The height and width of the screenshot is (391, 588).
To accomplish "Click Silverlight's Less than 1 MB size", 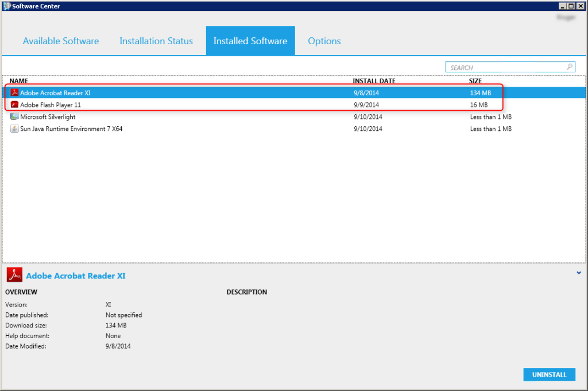I will tap(491, 117).
